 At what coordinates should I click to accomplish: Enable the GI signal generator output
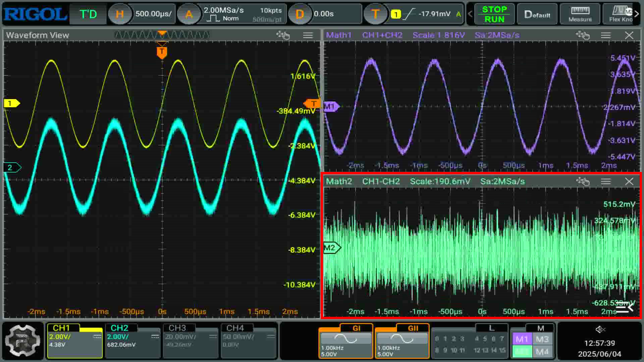coord(345,341)
